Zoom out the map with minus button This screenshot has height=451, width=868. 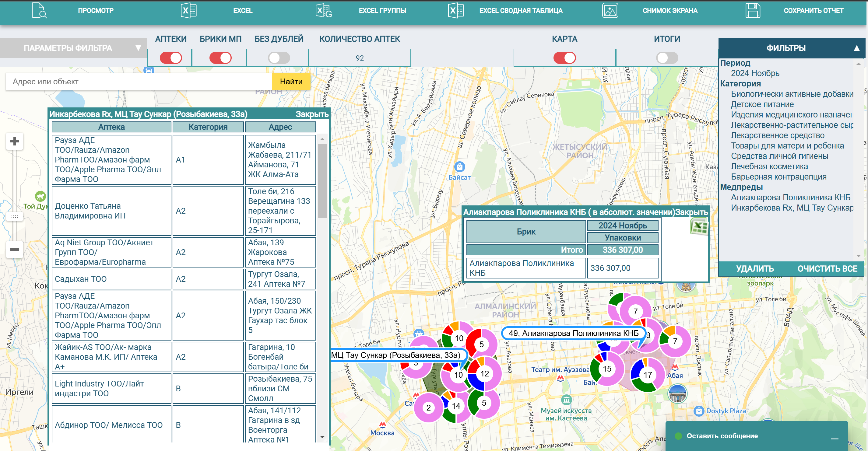(15, 249)
